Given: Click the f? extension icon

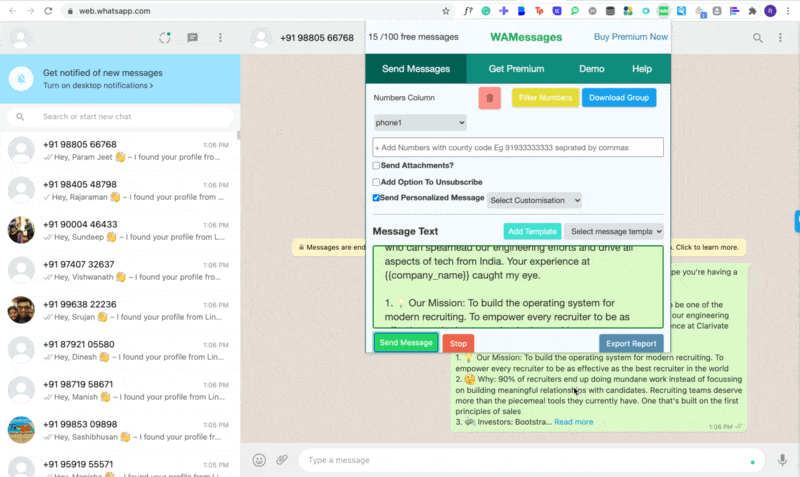Looking at the screenshot, I should pyautogui.click(x=468, y=11).
